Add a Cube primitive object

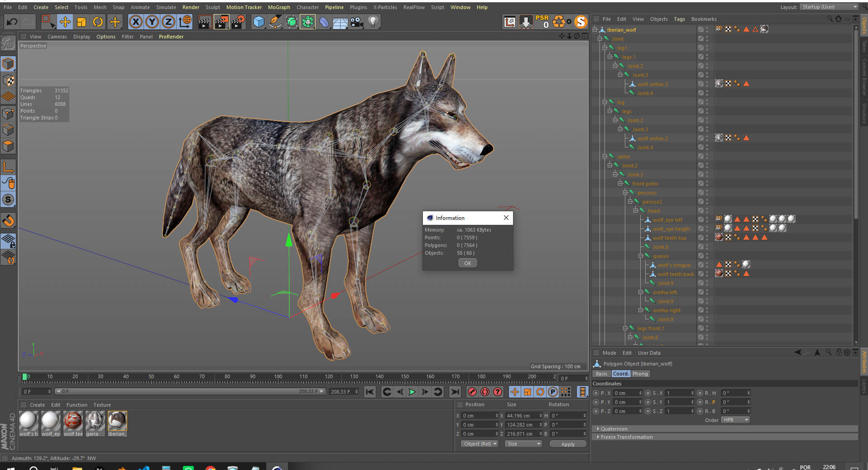[x=259, y=22]
